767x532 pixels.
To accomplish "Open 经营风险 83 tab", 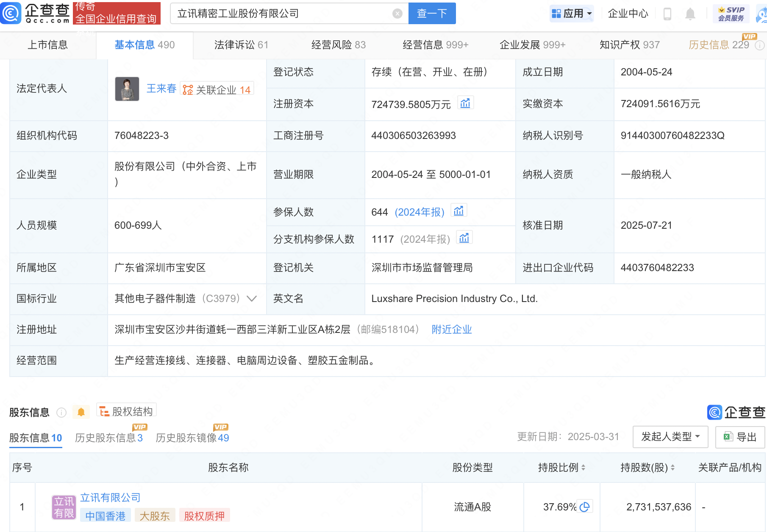I will [339, 45].
